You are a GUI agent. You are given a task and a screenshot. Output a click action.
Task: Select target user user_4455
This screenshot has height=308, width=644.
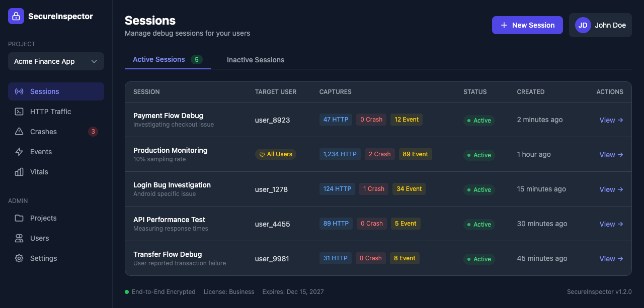pyautogui.click(x=272, y=224)
